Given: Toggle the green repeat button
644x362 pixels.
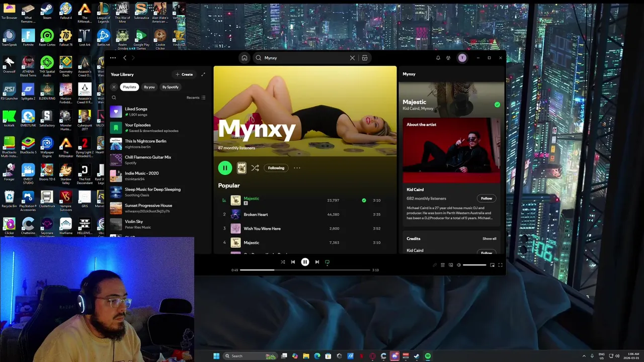Looking at the screenshot, I should (x=328, y=262).
